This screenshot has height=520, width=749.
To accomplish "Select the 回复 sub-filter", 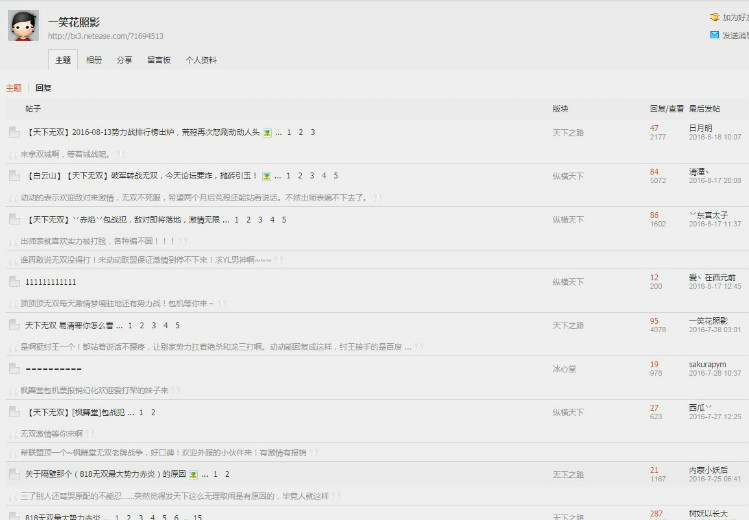I will pyautogui.click(x=43, y=88).
